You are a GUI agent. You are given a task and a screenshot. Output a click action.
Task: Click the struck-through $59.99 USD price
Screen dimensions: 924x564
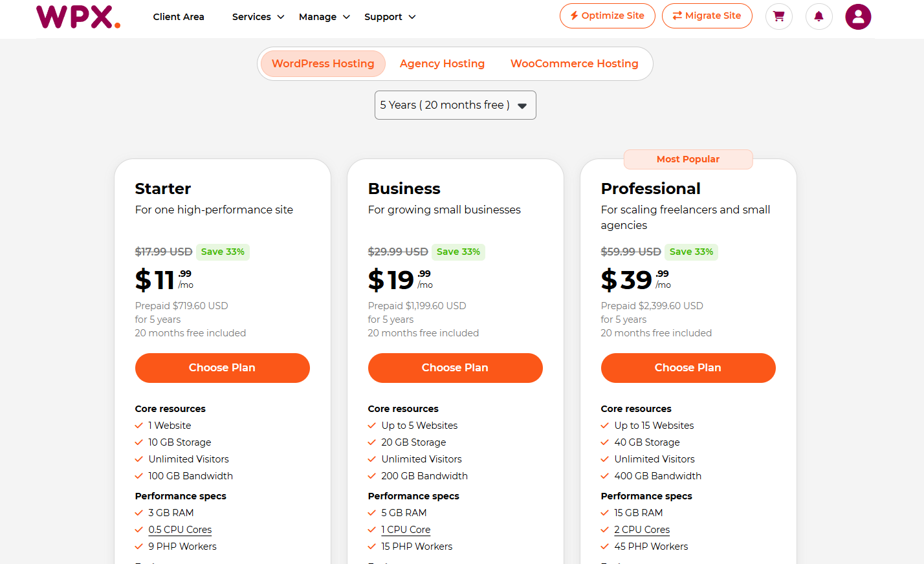[x=631, y=252]
